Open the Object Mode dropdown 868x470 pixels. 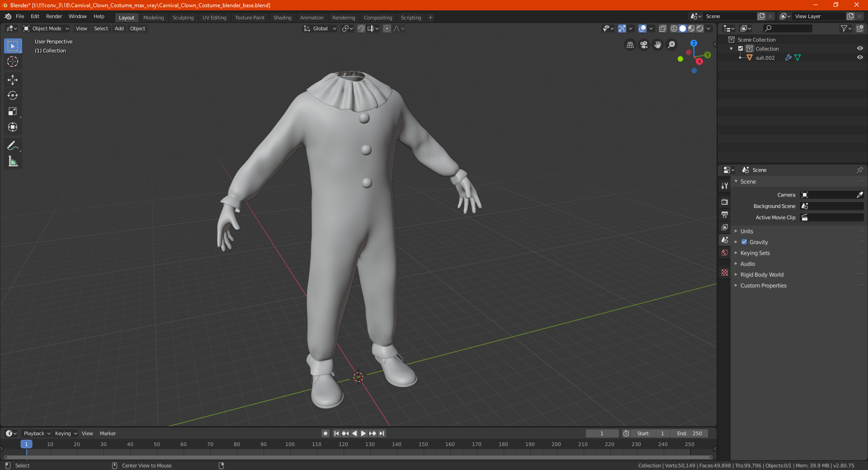coord(46,28)
